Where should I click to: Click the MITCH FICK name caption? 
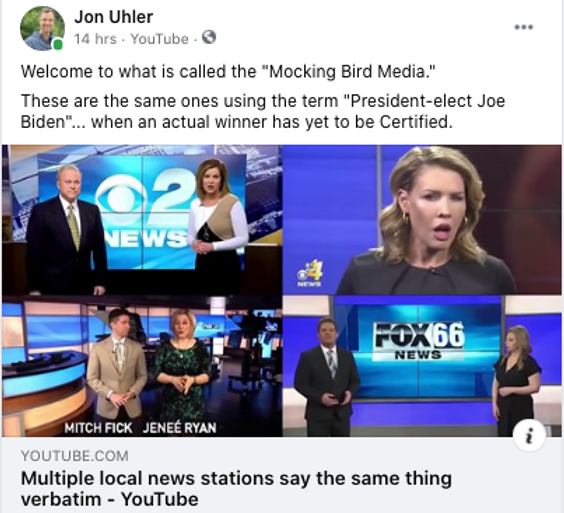coord(98,428)
